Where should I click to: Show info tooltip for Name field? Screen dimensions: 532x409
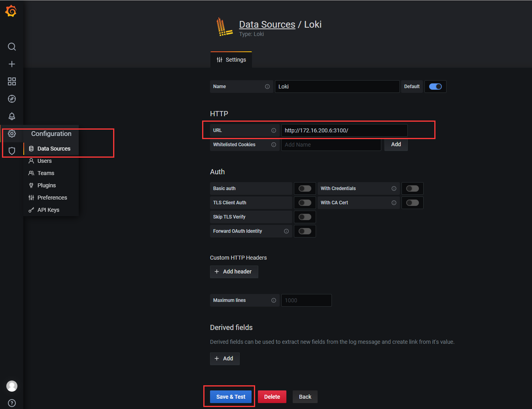point(267,87)
